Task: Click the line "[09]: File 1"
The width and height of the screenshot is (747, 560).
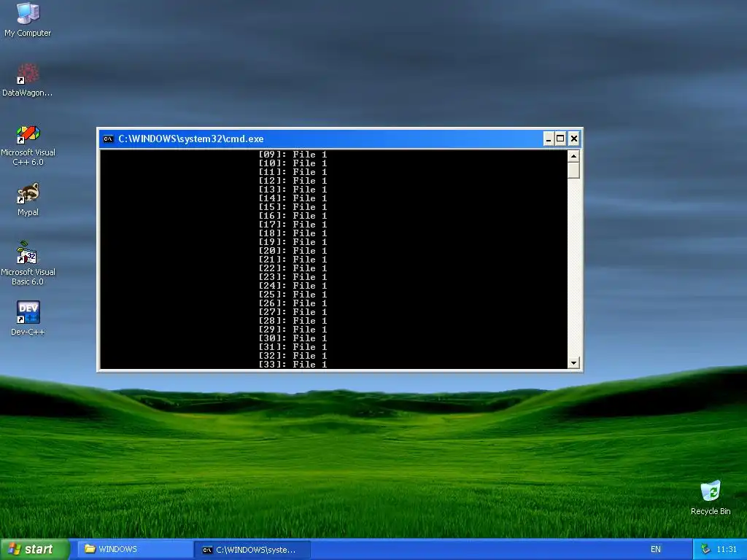Action: (x=293, y=155)
